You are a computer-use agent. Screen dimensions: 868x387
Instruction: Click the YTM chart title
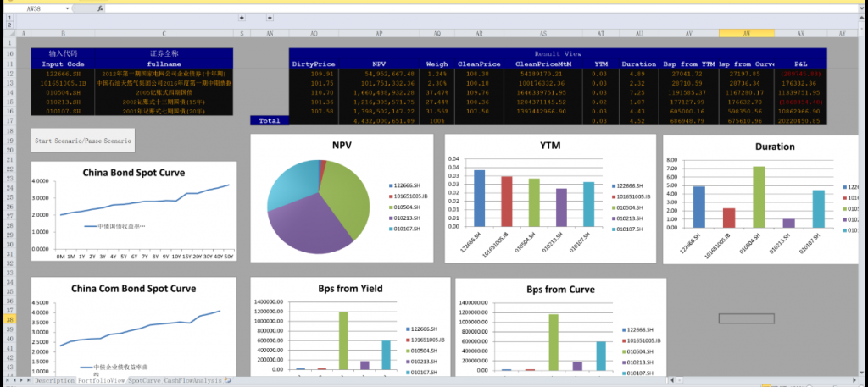click(x=549, y=146)
